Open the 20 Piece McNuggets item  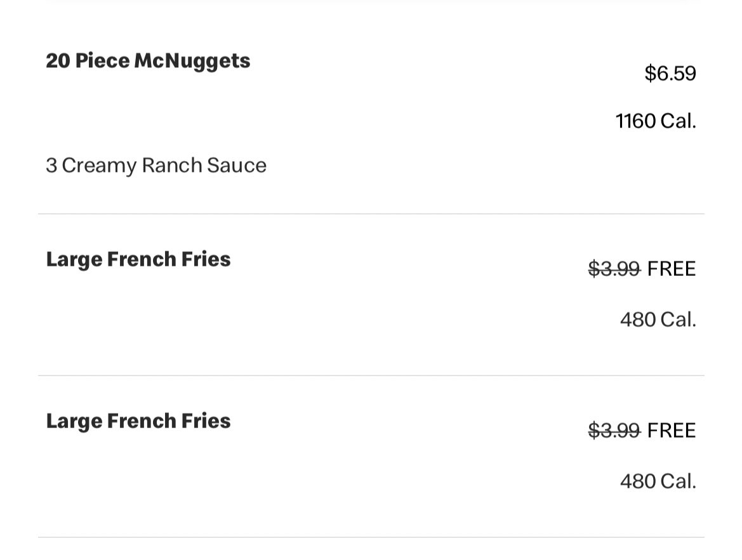click(x=148, y=62)
